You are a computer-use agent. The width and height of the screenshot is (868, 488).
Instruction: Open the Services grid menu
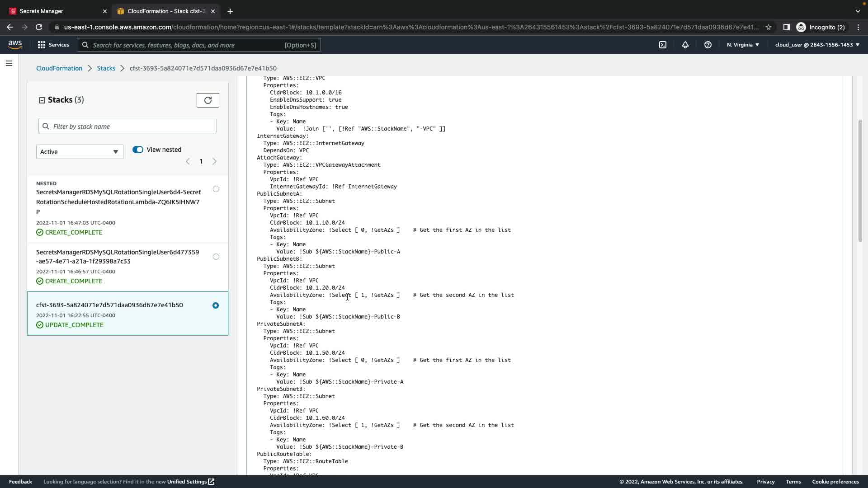pos(53,45)
